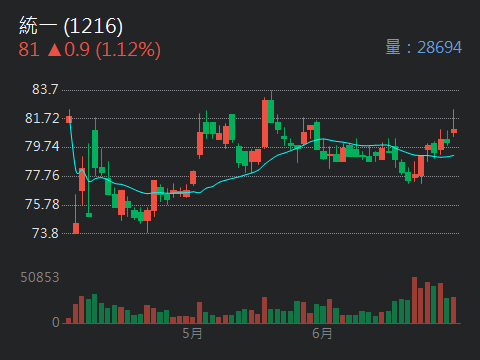The image size is (480, 360).
Task: Click the last volume bar on the right
Action: (x=453, y=310)
